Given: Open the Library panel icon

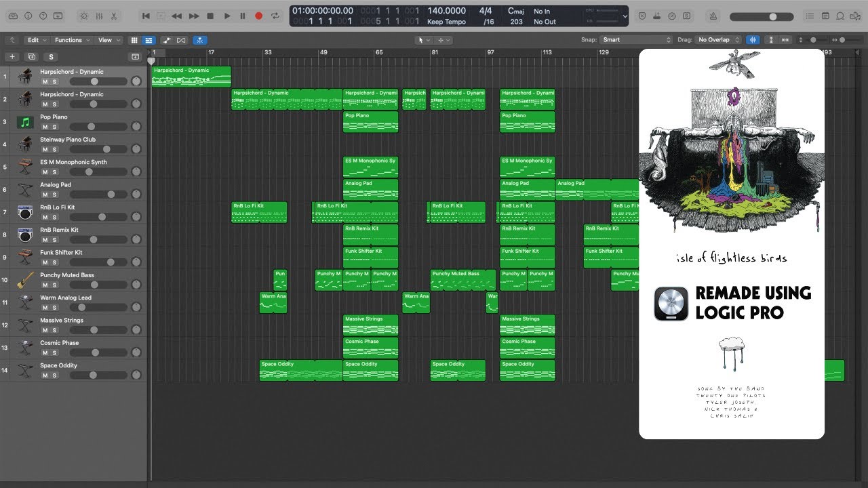Looking at the screenshot, I should pyautogui.click(x=14, y=16).
